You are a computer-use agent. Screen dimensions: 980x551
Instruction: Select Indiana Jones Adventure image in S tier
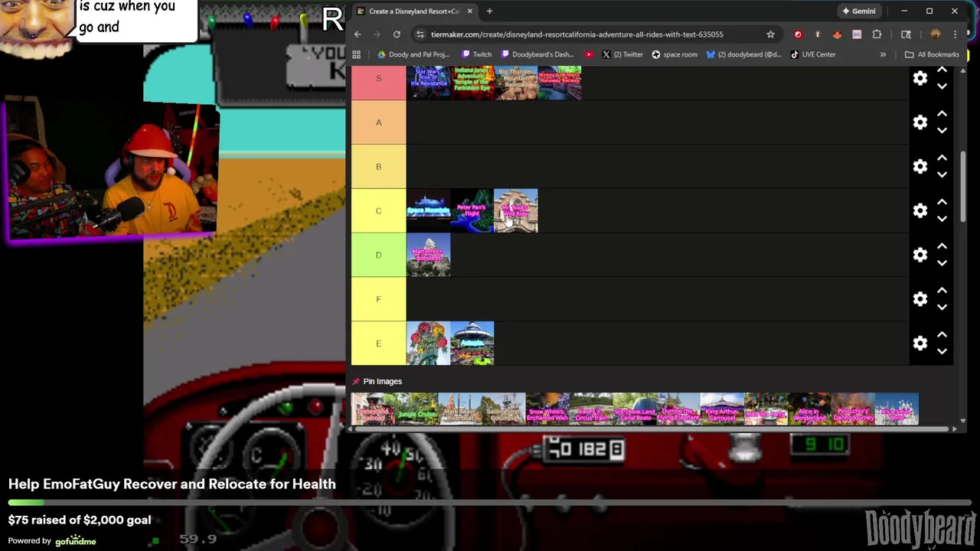click(472, 83)
